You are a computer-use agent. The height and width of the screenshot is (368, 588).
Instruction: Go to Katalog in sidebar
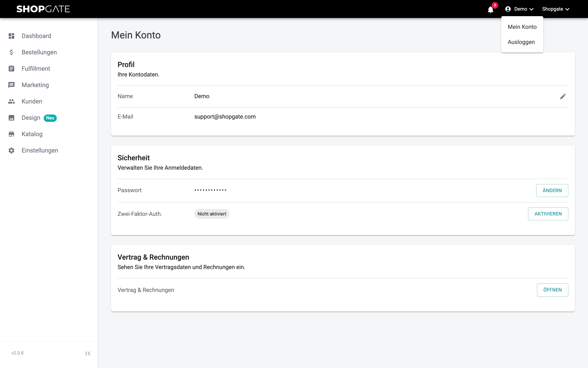tap(32, 134)
